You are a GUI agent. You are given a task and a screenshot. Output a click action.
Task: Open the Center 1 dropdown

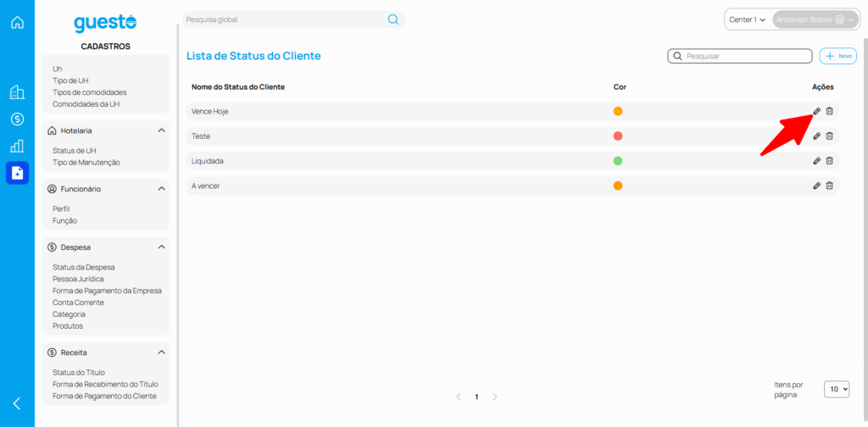[747, 19]
